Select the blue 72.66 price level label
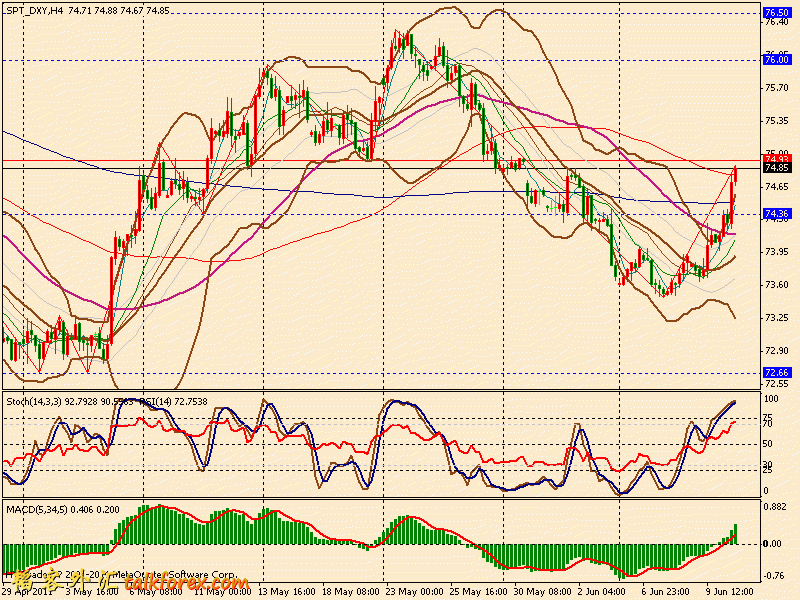This screenshot has height=600, width=800. (777, 372)
